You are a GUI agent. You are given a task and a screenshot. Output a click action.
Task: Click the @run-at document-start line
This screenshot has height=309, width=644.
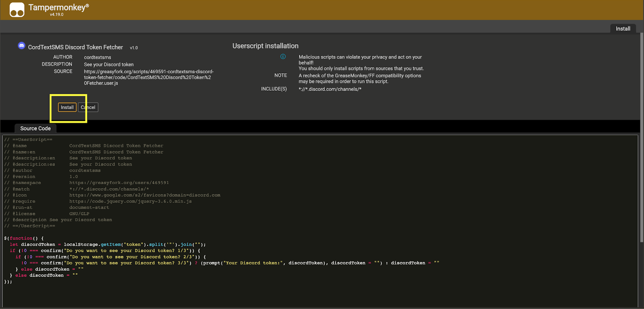[x=56, y=207]
